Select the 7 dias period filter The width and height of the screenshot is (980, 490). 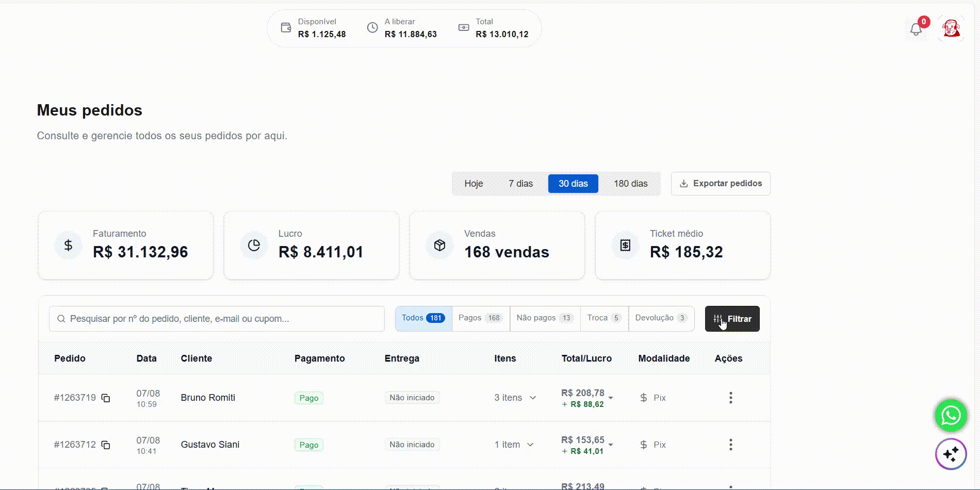click(520, 184)
